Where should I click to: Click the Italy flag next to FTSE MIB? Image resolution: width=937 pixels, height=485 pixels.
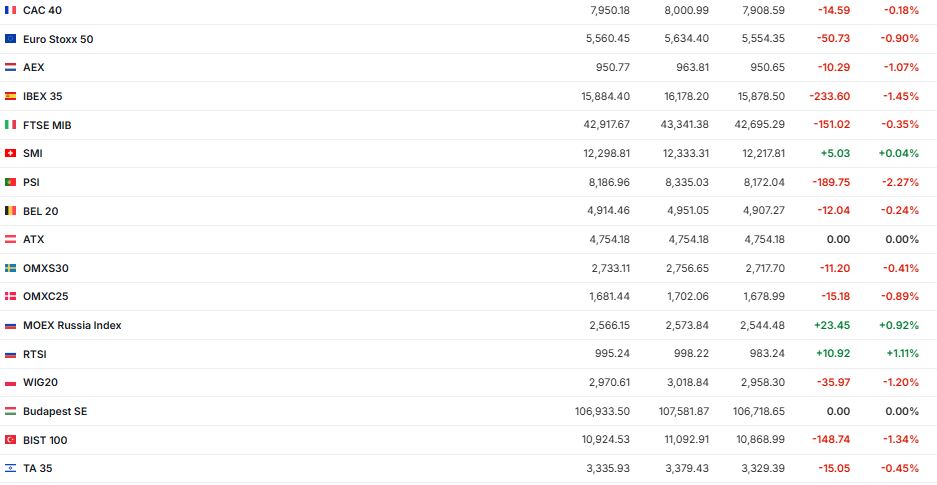tap(11, 125)
